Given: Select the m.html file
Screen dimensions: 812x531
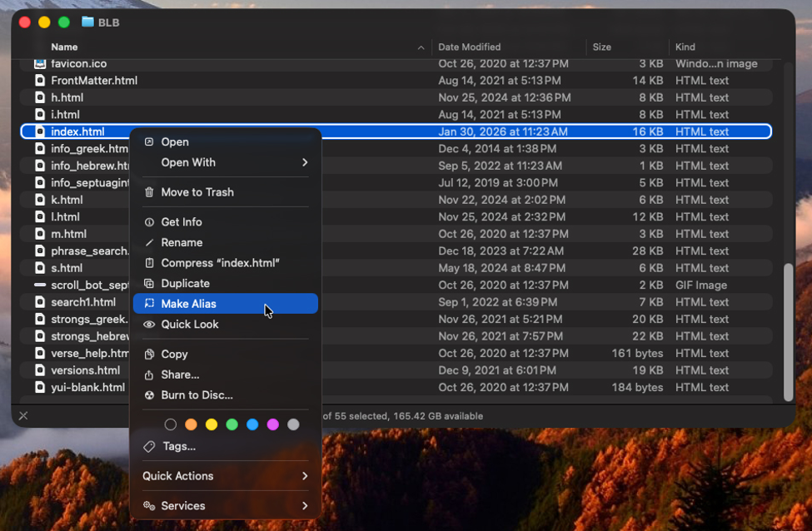Looking at the screenshot, I should (x=396, y=234).
